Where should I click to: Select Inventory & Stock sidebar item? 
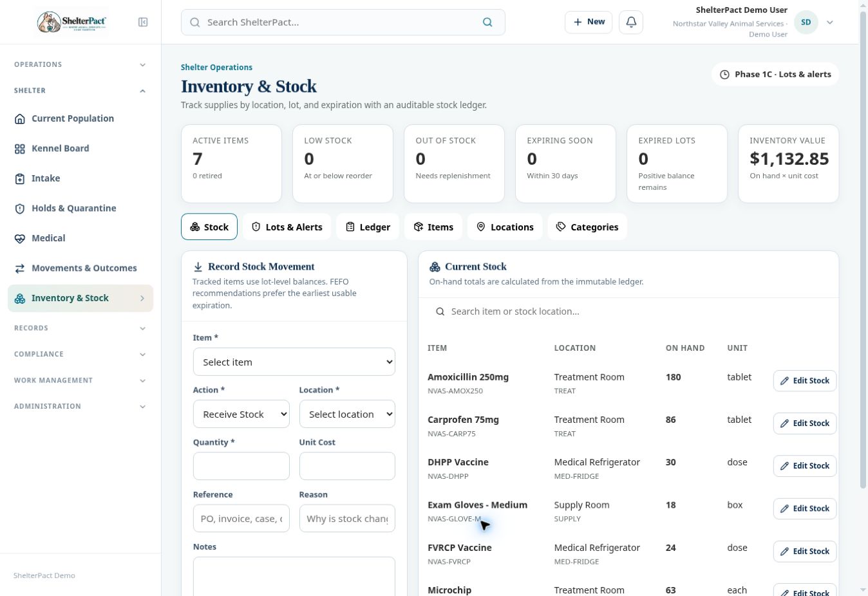(80, 298)
